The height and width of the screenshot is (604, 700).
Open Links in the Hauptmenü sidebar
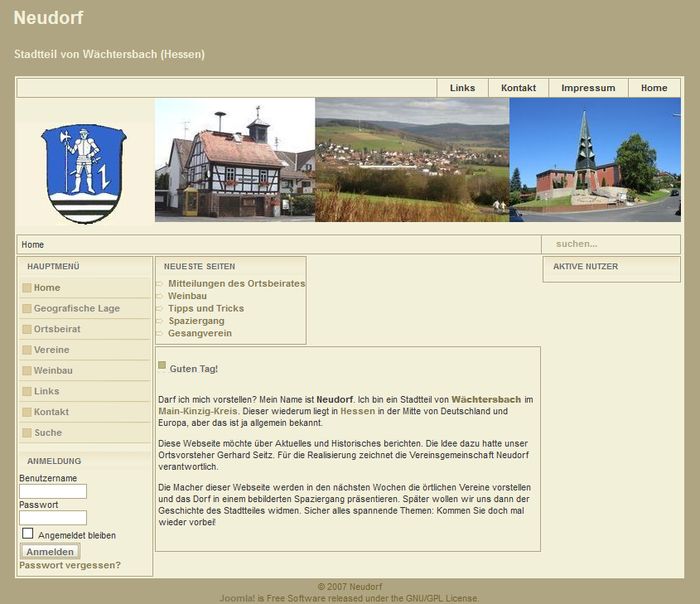pos(85,391)
